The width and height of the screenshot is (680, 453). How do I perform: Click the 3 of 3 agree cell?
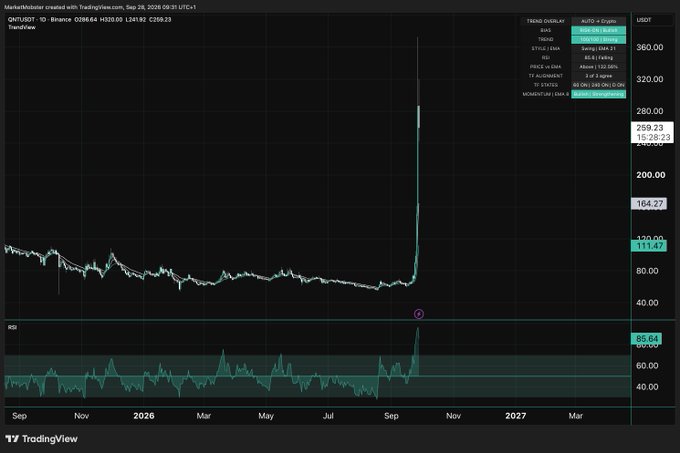tap(598, 76)
